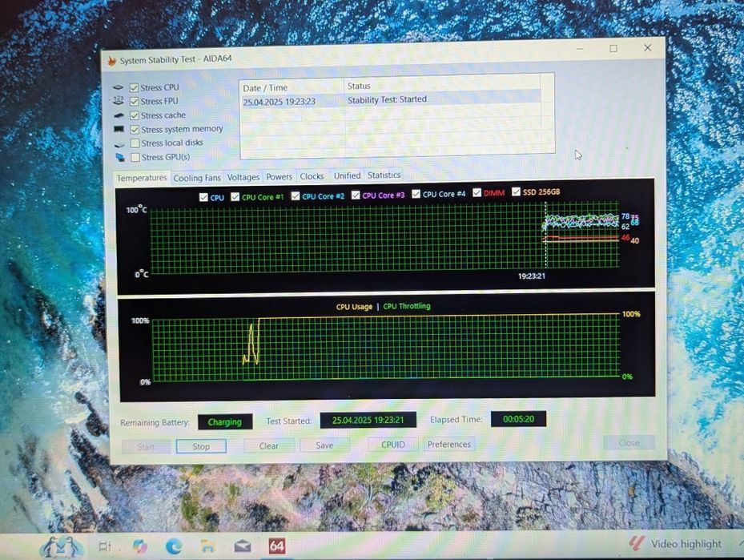Switch to AIDA64 taskbar icon
The width and height of the screenshot is (744, 560).
[276, 546]
